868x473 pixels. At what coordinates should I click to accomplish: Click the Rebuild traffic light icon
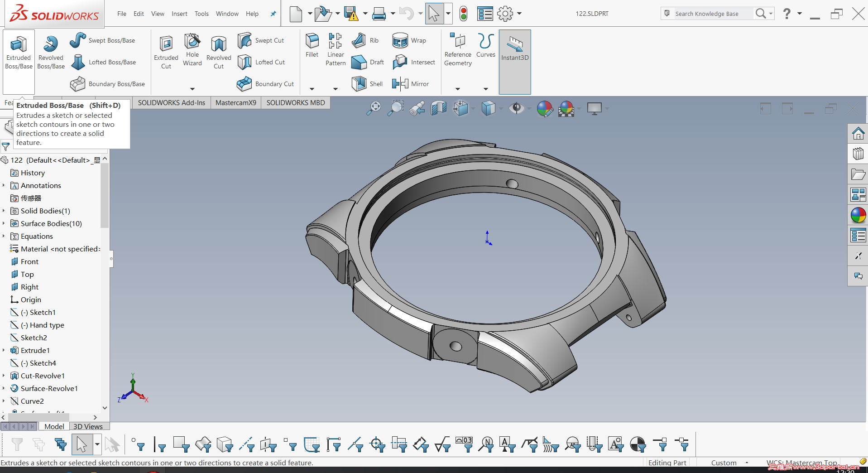click(463, 14)
